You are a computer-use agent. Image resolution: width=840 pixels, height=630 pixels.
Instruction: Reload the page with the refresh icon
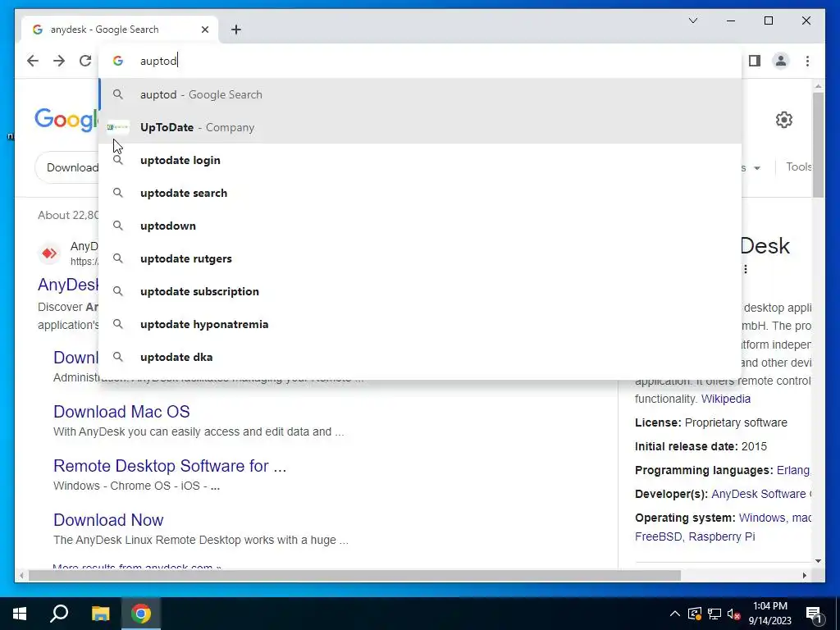click(85, 61)
